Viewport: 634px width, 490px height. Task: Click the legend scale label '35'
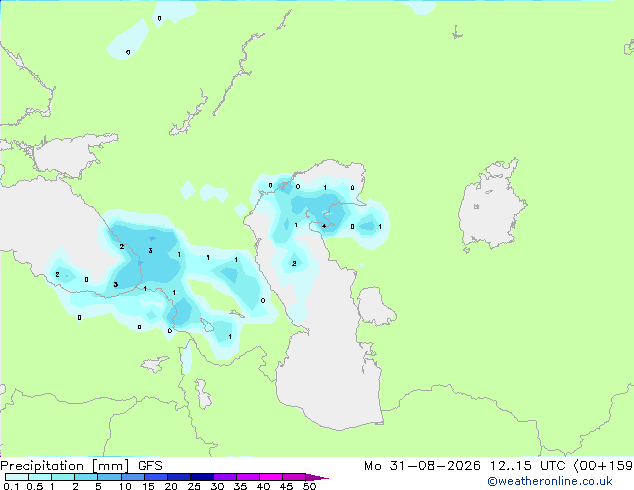coord(240,486)
